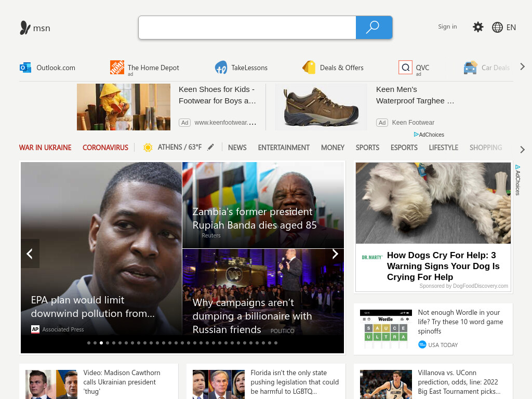Click 'Sponsored by DogFoodDiscovery.com' text
The width and height of the screenshot is (532, 399).
pyautogui.click(x=463, y=286)
